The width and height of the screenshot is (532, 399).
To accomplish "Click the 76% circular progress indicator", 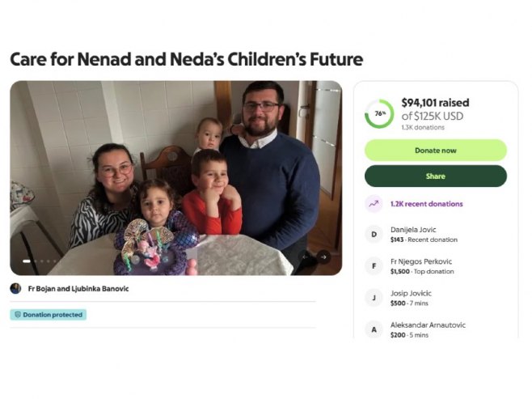I will (x=379, y=114).
